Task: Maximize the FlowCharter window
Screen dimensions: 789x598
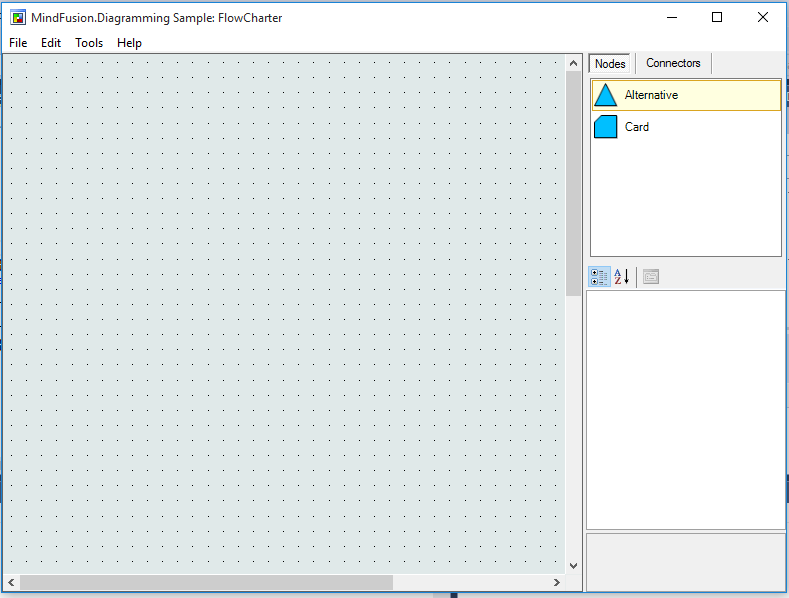Action: click(x=717, y=18)
